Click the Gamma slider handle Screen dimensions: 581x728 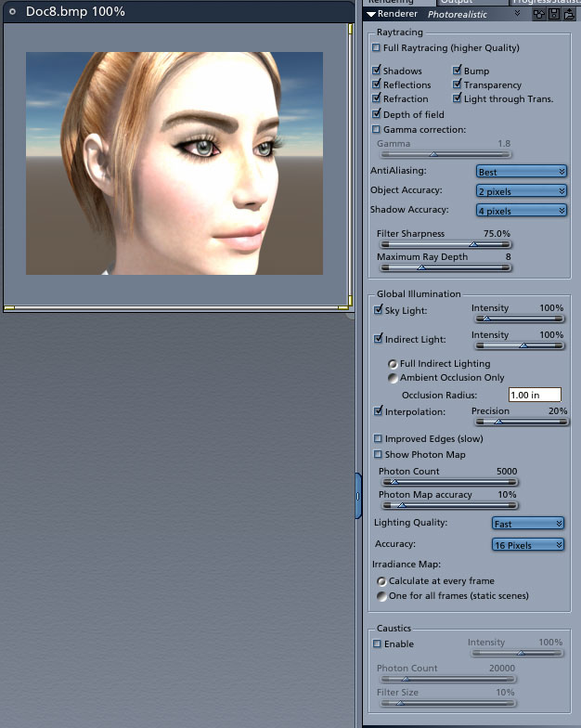[x=434, y=154]
